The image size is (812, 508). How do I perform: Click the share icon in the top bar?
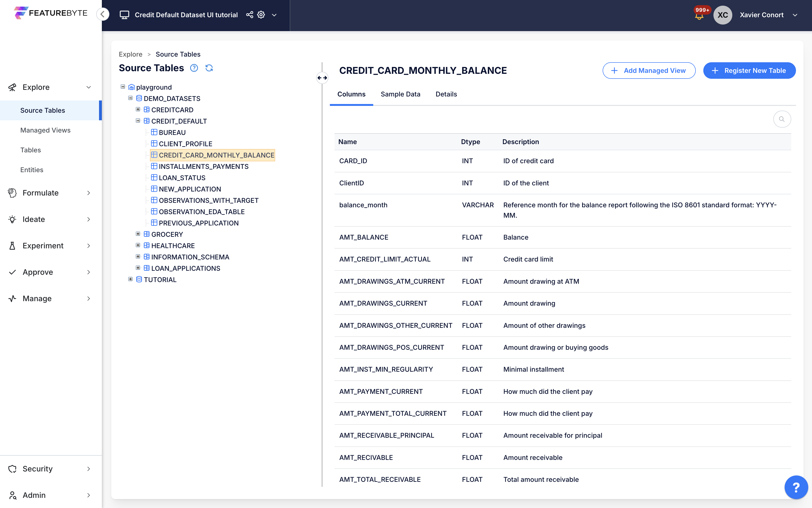tap(249, 15)
